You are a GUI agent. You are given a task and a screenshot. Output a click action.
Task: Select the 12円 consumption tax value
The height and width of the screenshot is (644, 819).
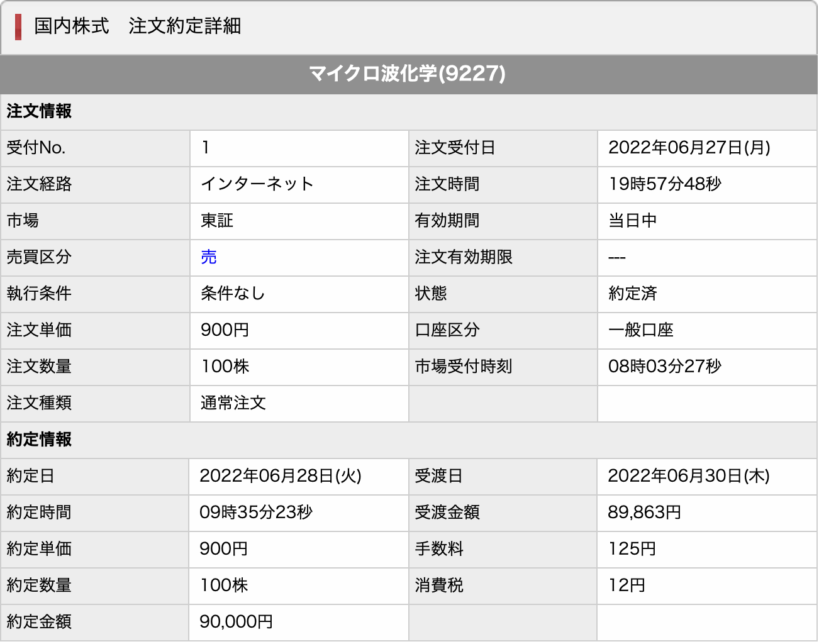[x=627, y=586]
